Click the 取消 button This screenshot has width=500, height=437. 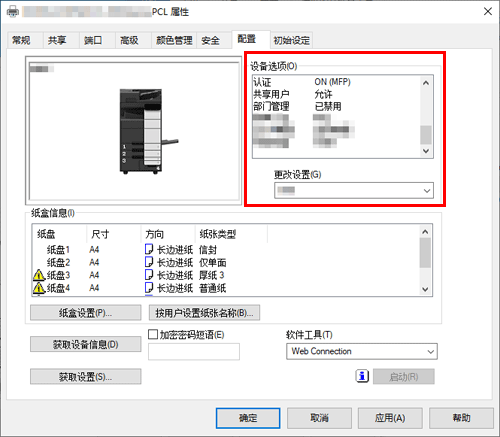[x=319, y=418]
